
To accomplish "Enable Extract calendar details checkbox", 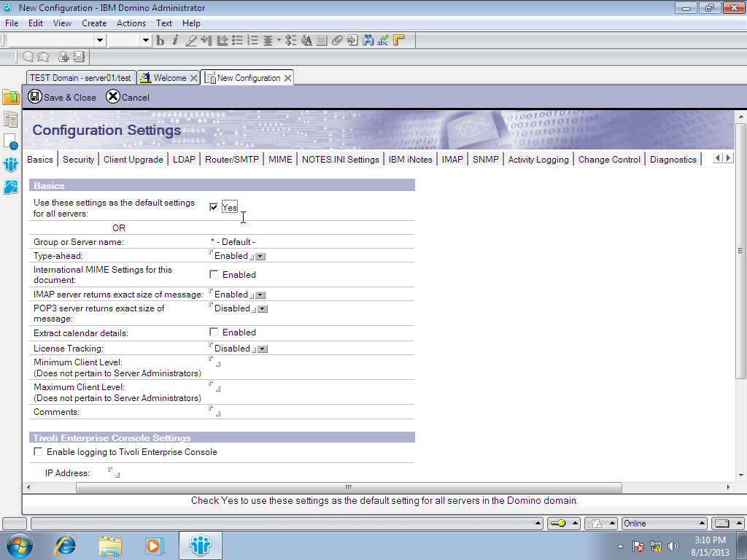I will 214,332.
